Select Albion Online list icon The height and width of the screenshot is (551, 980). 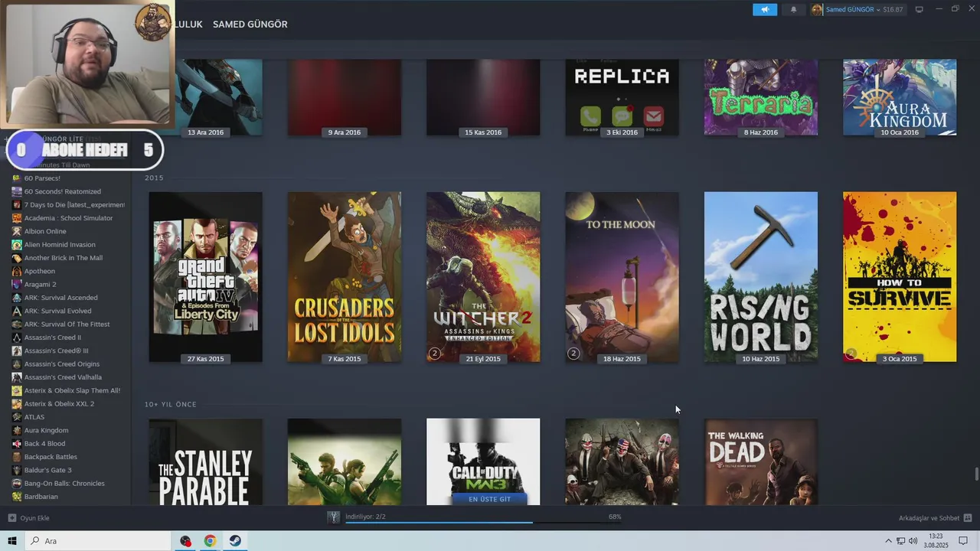pyautogui.click(x=17, y=231)
